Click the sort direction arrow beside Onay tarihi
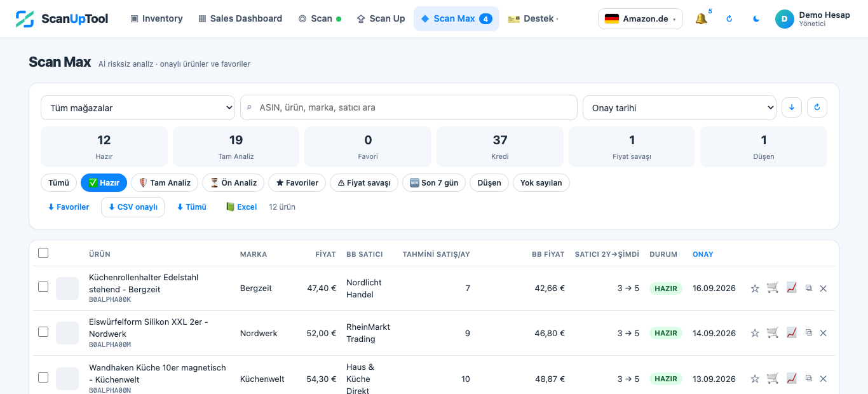 (x=792, y=107)
